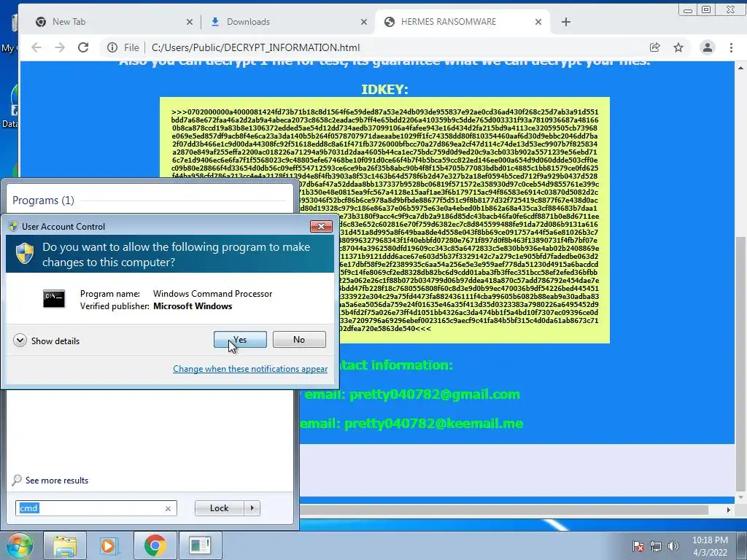Click the Command Processor program icon
This screenshot has height=560, width=747.
(54, 298)
